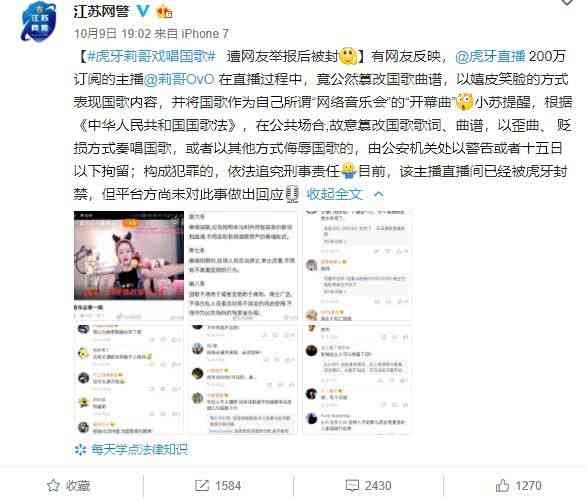Click the 每天学点法律知识 topic icon
The image size is (587, 500).
(x=80, y=449)
